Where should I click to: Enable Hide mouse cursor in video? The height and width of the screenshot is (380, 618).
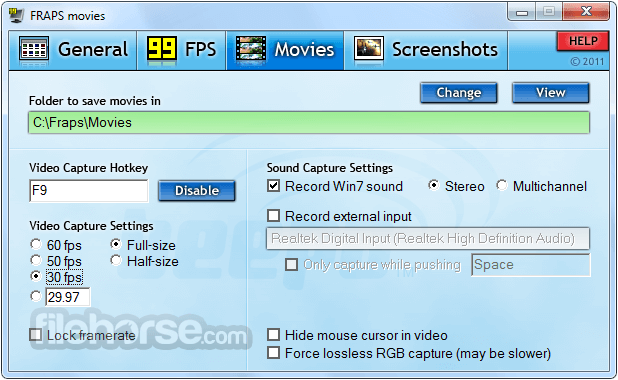274,335
